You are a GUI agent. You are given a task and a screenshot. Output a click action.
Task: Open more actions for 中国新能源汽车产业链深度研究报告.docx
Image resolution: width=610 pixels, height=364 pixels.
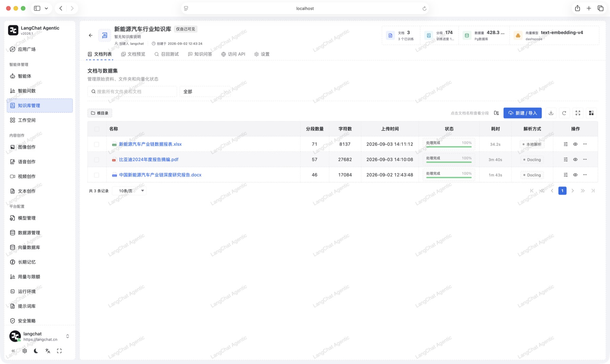coord(585,175)
